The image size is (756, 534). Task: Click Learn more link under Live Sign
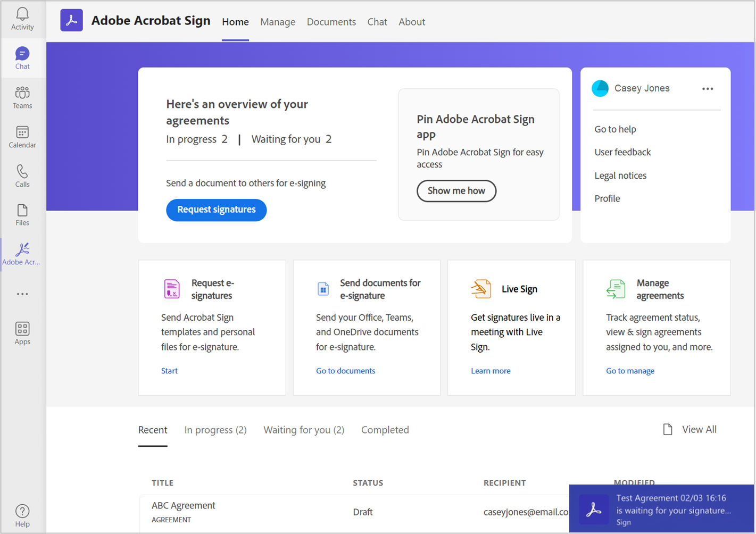click(491, 371)
